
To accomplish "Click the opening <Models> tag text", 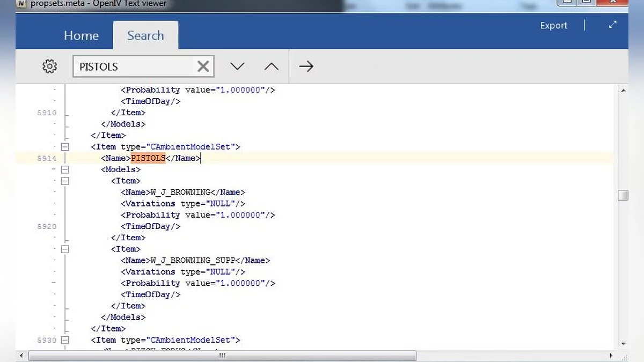I will (x=121, y=169).
